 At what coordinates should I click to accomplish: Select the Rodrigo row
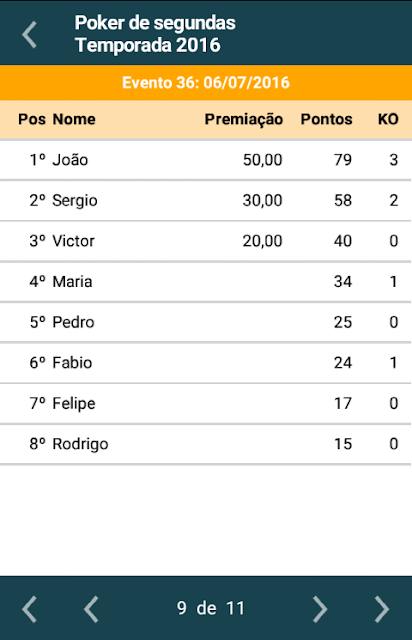(x=206, y=444)
